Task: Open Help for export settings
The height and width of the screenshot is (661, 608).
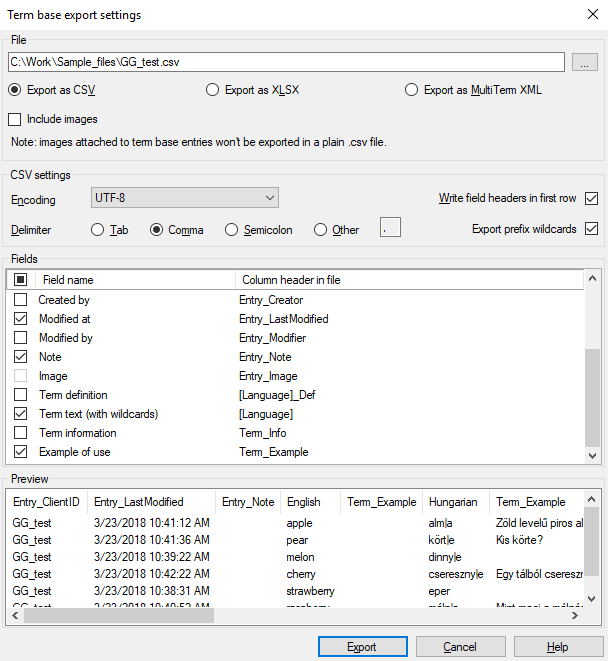Action: tap(557, 647)
